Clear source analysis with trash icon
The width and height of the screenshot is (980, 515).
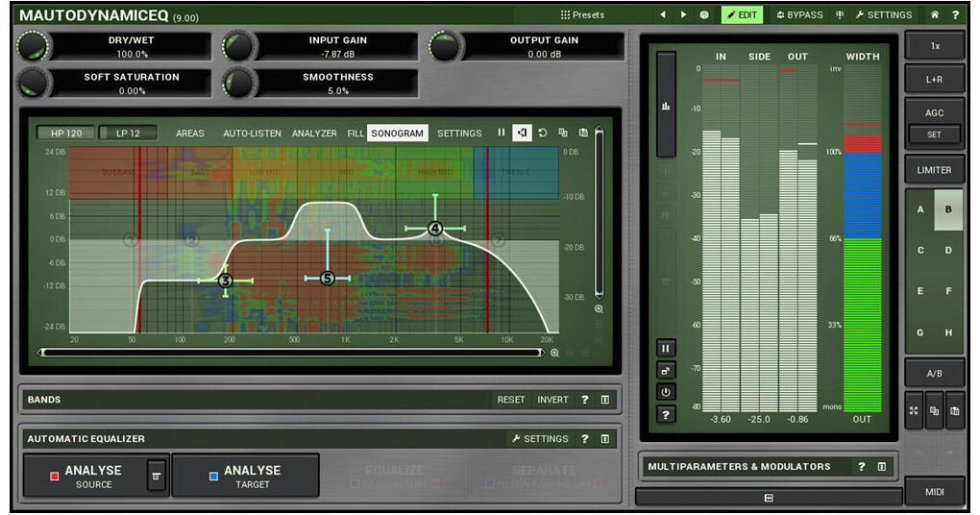pyautogui.click(x=157, y=477)
